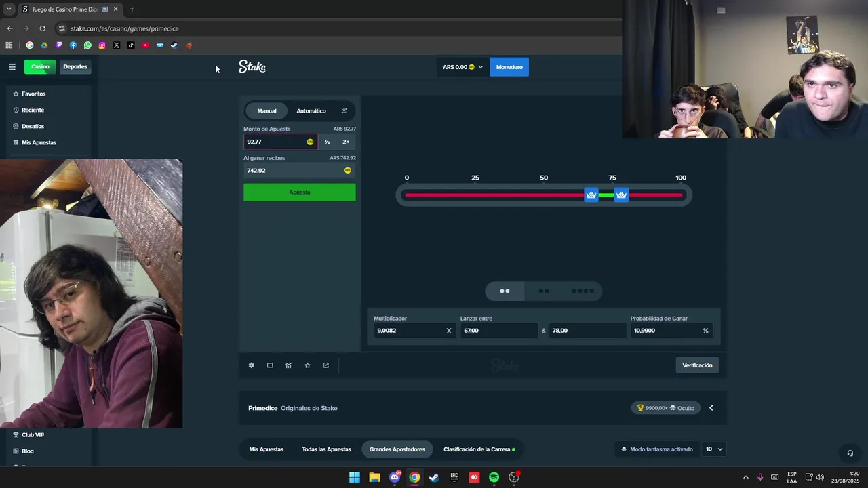Select the two-handle range mode
Image resolution: width=868 pixels, height=488 pixels.
point(505,291)
